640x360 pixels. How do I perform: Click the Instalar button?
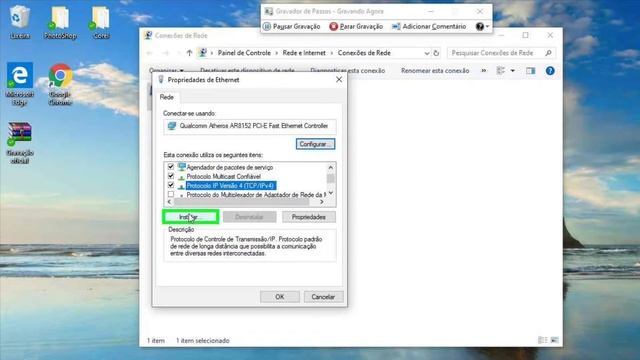pos(190,217)
